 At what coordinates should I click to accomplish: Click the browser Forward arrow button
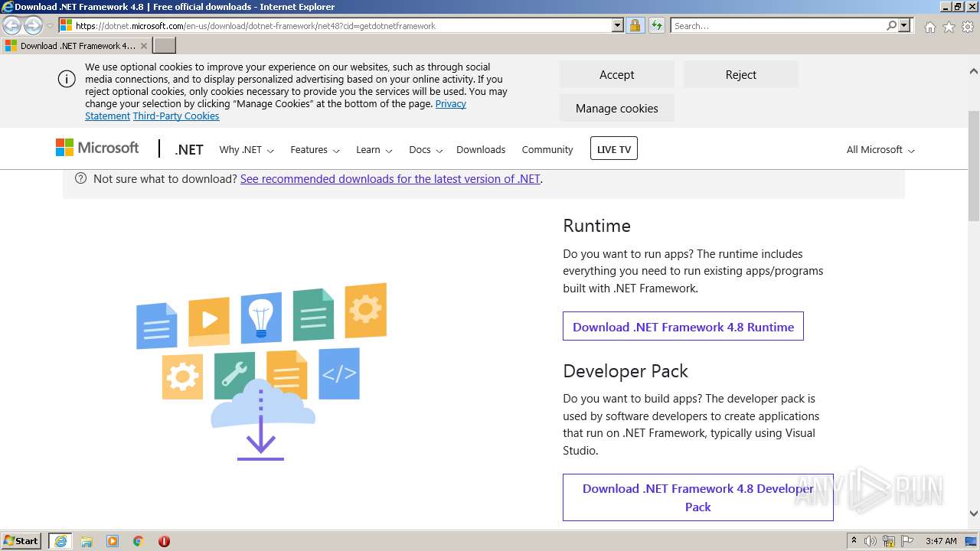click(33, 26)
